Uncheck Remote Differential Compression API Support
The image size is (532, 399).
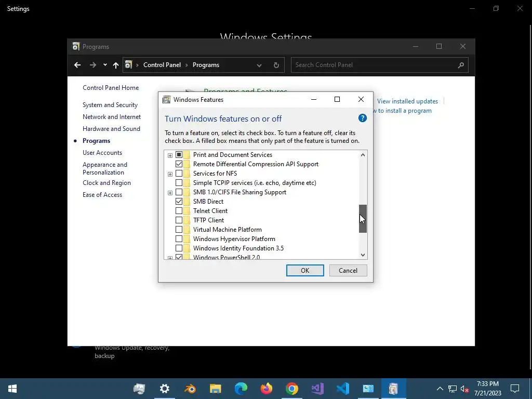point(179,164)
